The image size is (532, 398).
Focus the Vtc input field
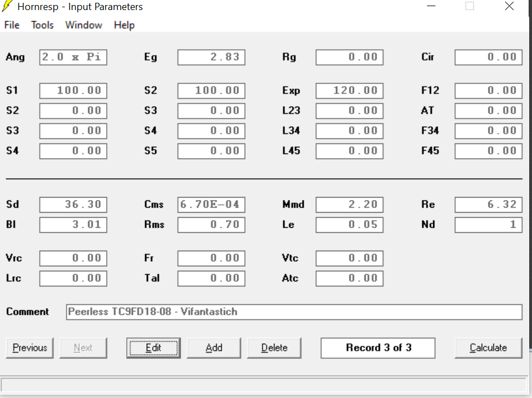349,258
